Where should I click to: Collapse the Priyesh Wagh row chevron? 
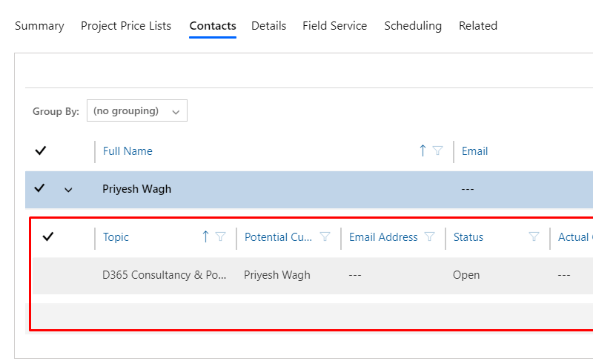click(68, 190)
